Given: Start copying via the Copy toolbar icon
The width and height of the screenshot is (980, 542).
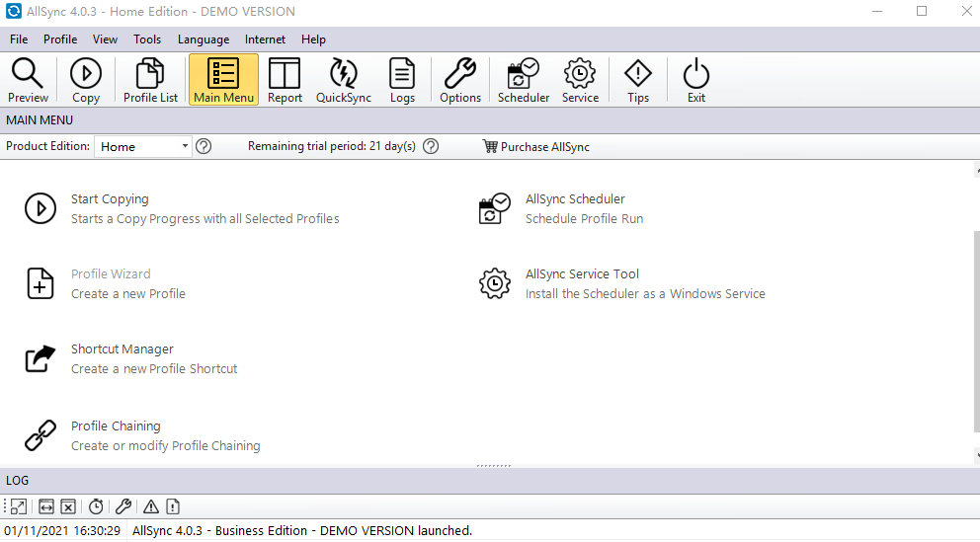Looking at the screenshot, I should click(x=86, y=80).
